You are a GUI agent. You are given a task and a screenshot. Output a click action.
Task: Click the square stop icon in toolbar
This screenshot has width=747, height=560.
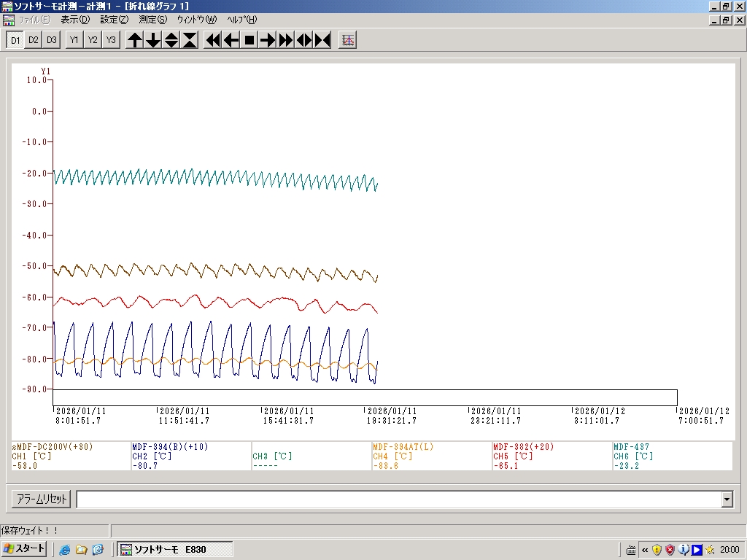click(x=249, y=40)
